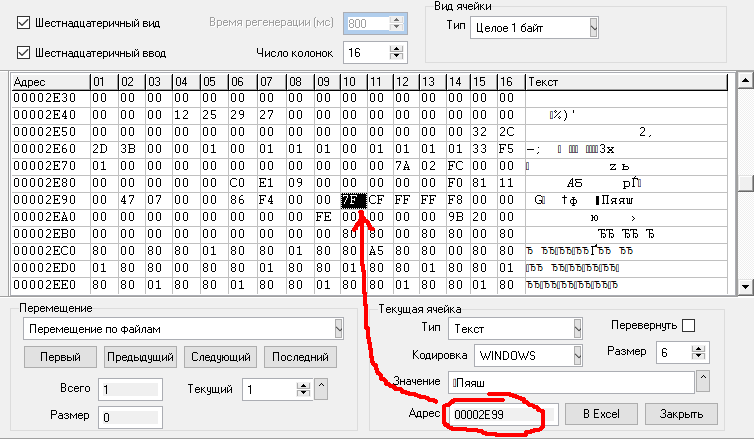Select cell F5 in row 00002E60

[511, 149]
